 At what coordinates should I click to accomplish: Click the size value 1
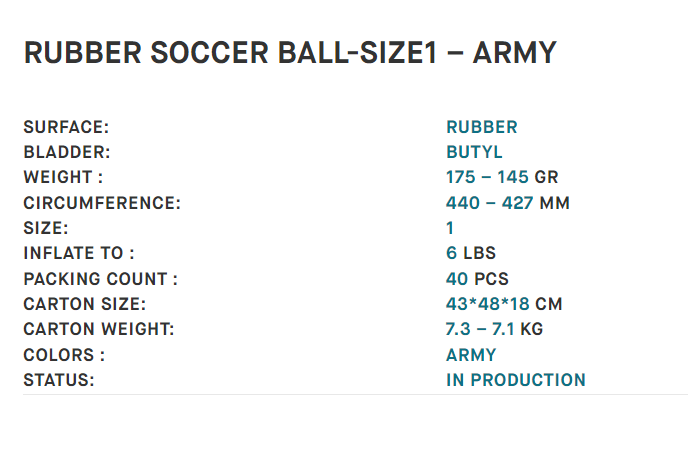pos(450,228)
